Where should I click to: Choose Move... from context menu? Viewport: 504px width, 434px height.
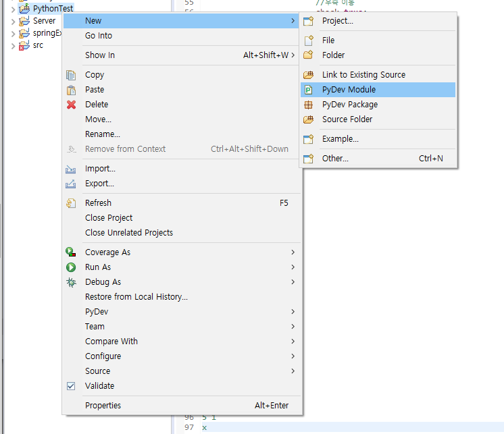pos(182,119)
